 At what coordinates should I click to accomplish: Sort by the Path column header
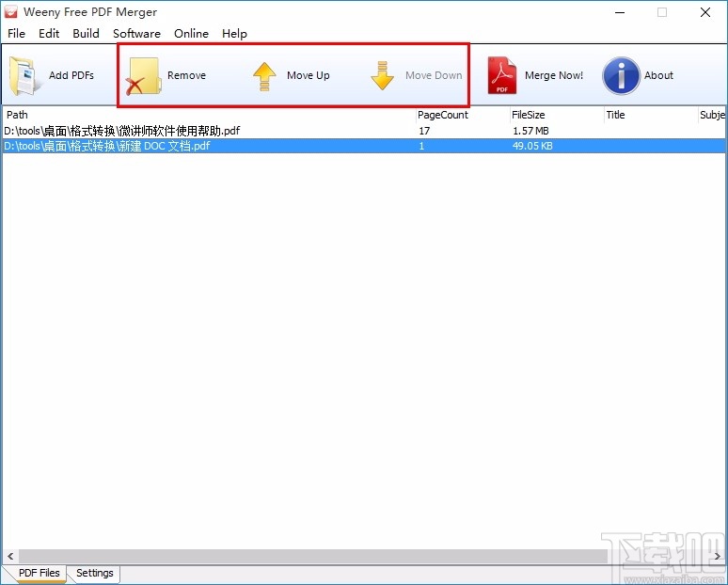[209, 115]
